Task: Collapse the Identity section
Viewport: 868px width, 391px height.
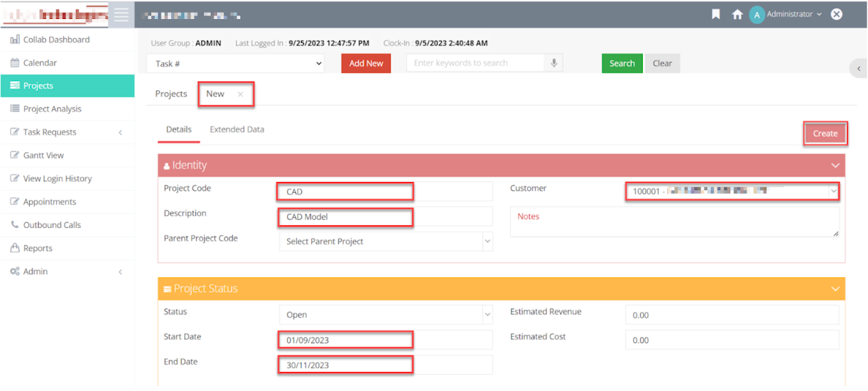Action: coord(835,165)
